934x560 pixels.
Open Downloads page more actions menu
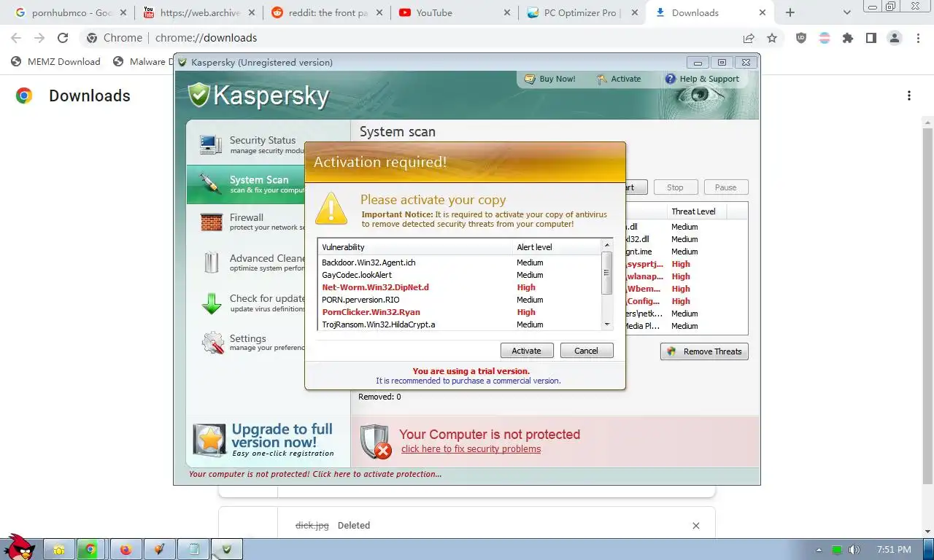[x=909, y=96]
